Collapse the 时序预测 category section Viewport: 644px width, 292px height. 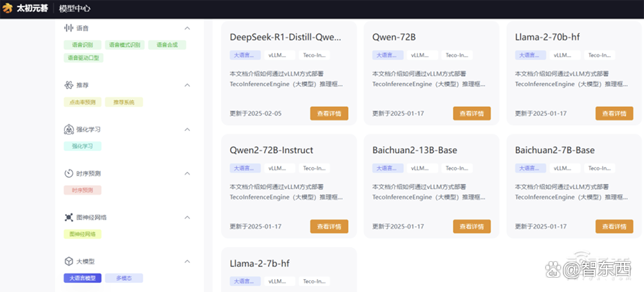(187, 173)
